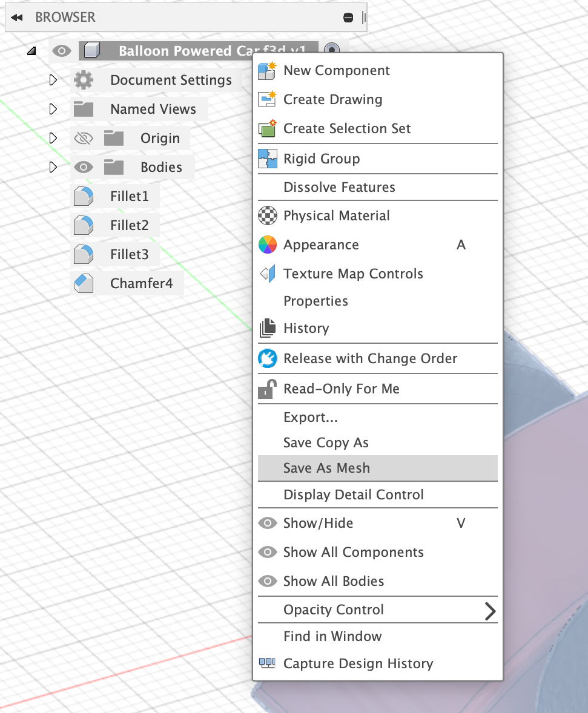Expand the Document Settings node
This screenshot has height=713, width=588.
point(53,80)
